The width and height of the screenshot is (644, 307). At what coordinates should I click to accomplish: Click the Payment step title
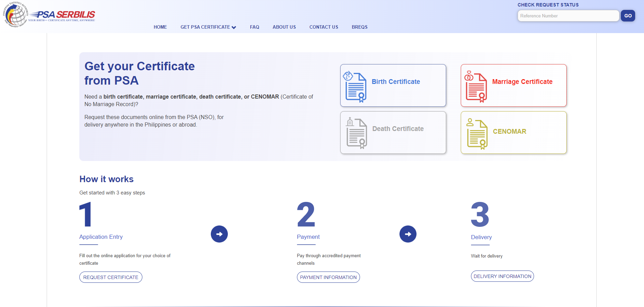point(308,237)
